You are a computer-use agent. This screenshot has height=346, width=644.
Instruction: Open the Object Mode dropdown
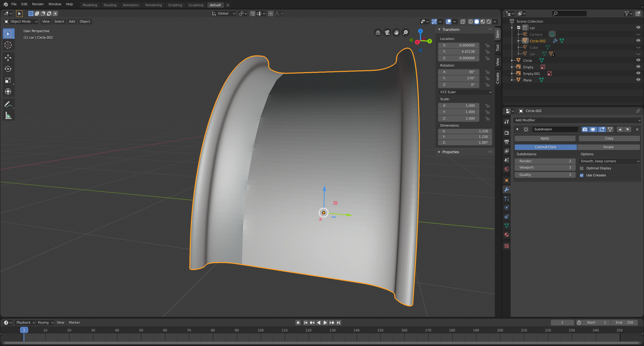[x=21, y=22]
